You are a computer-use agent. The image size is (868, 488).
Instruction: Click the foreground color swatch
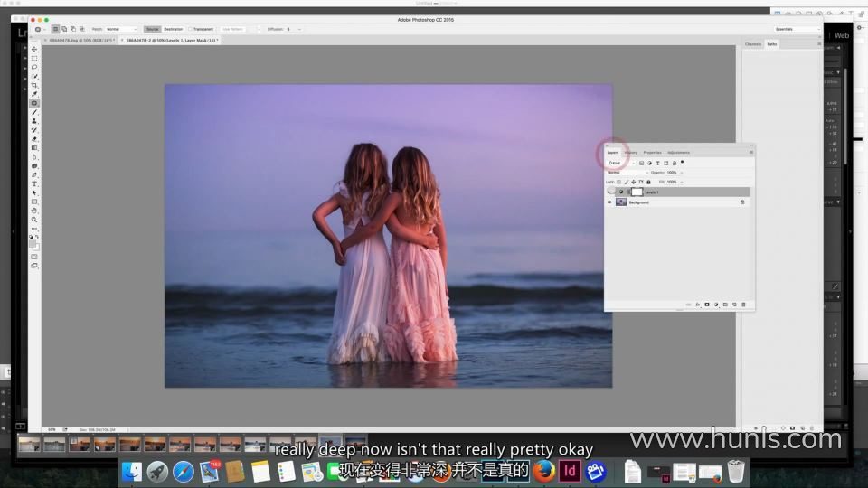[33, 243]
